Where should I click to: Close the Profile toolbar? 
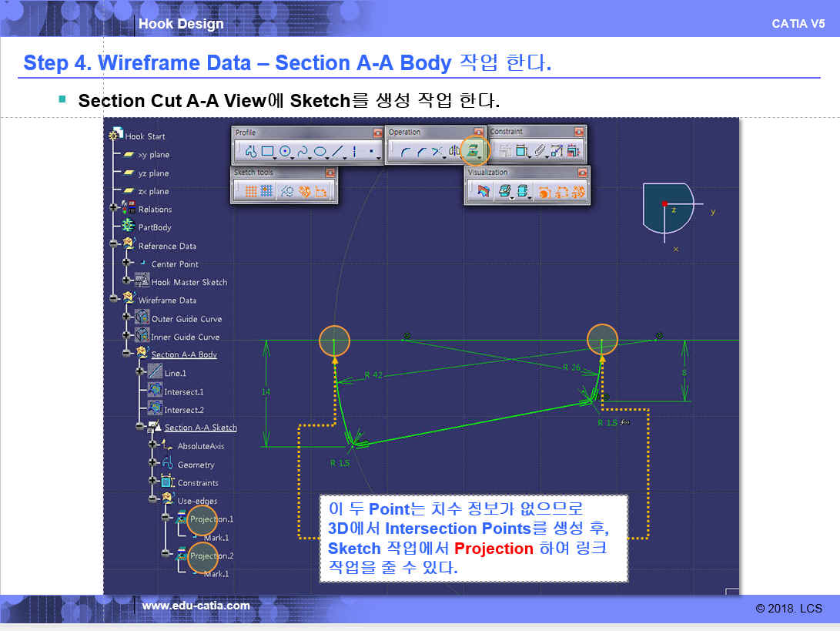377,133
